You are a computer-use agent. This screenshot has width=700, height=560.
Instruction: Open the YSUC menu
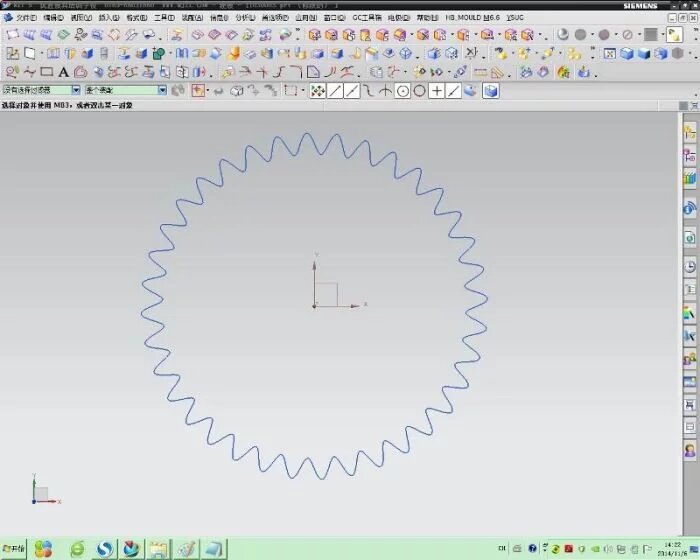tap(515, 18)
